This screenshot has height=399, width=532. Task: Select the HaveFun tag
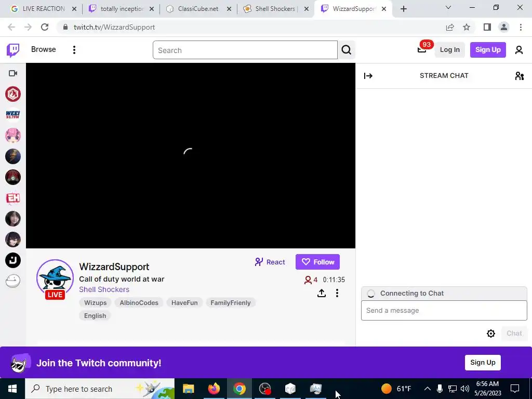click(x=184, y=303)
